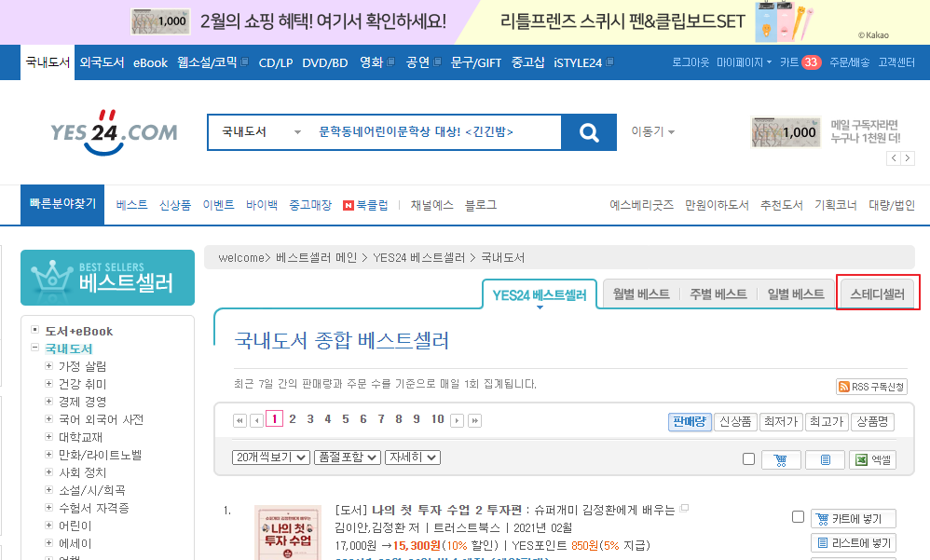Go to next page arrow
Screen dimensions: 930x560
pyautogui.click(x=457, y=420)
